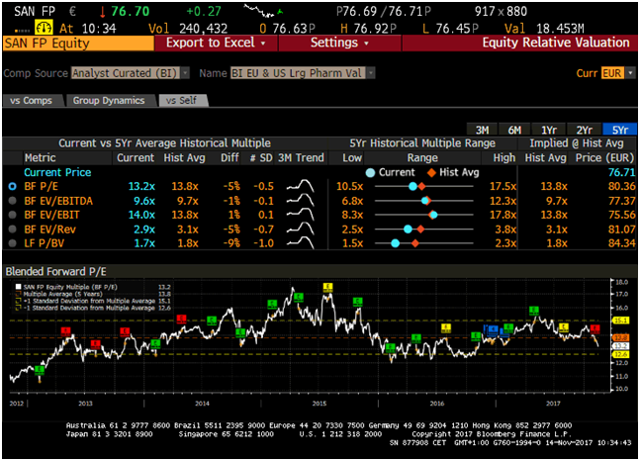Click the 14.0x current BF EV/EBIT value
640x461 pixels.
coord(142,214)
